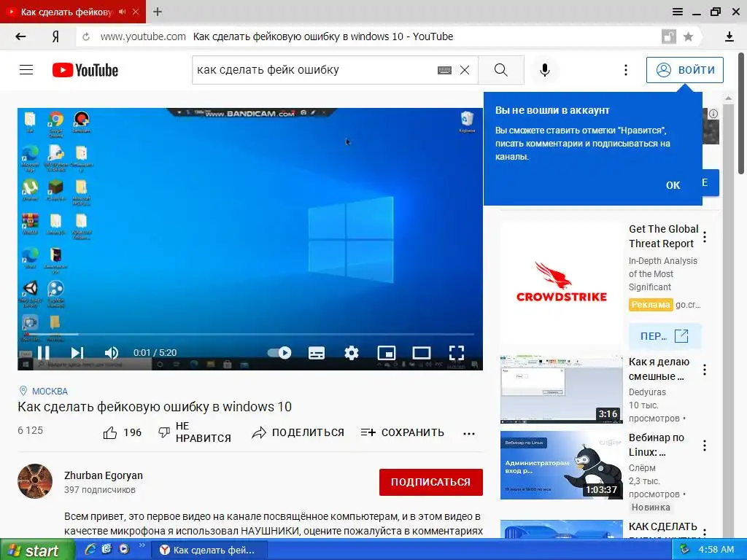Open options menu for the CrowdStrike ad
Screen dimensions: 747x560
705,237
